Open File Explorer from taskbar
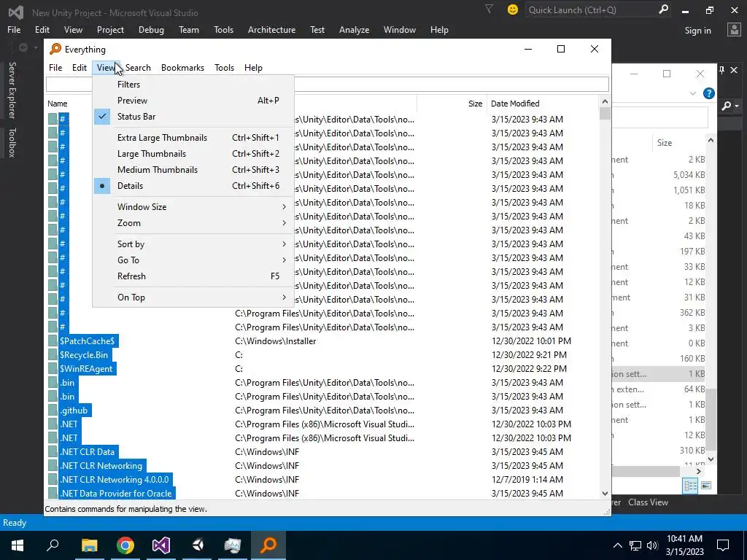Screen dimensions: 747x560 pos(89,545)
